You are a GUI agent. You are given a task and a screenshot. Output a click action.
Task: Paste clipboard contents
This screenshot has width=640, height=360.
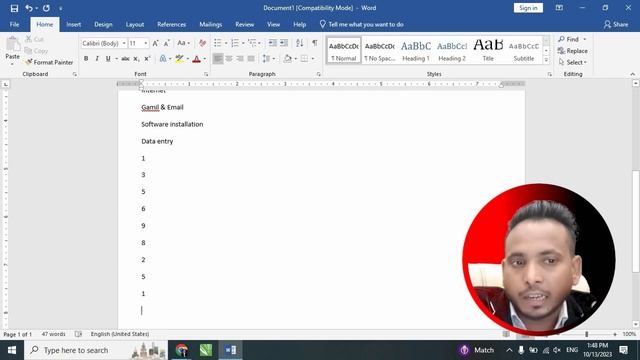13,49
